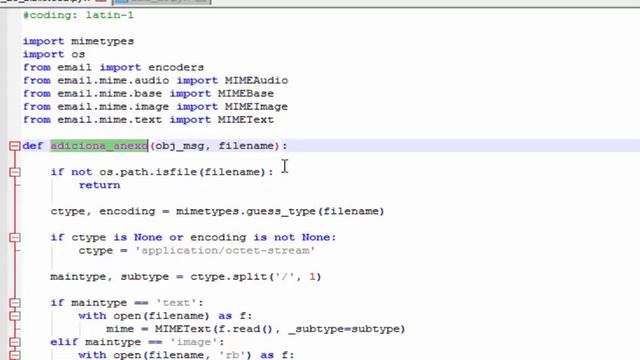Click 'mimetypes.guess_type(filename)' call

coord(280,211)
